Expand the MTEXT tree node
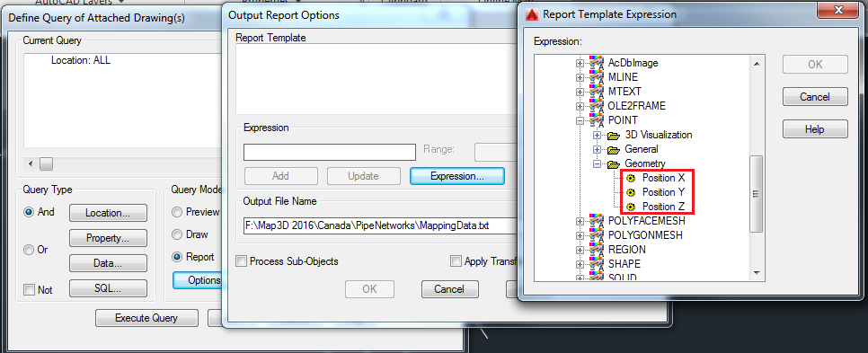868x353 pixels. pyautogui.click(x=580, y=92)
